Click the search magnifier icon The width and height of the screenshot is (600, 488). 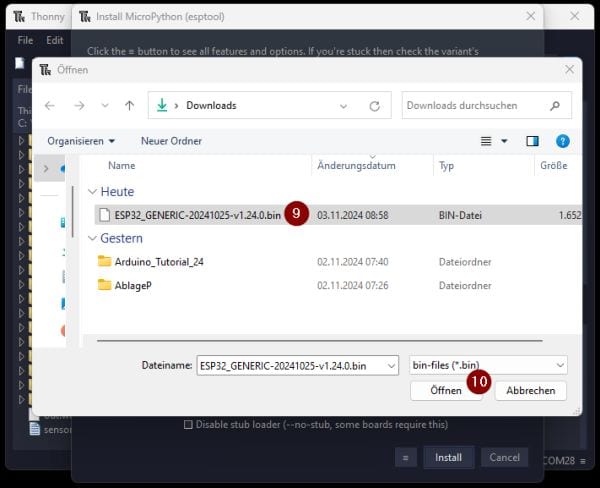pyautogui.click(x=555, y=105)
